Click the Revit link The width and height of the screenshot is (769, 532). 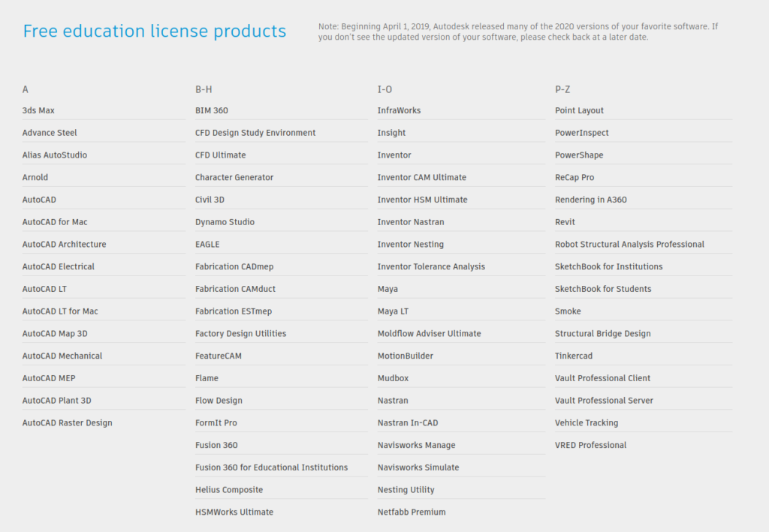click(565, 222)
